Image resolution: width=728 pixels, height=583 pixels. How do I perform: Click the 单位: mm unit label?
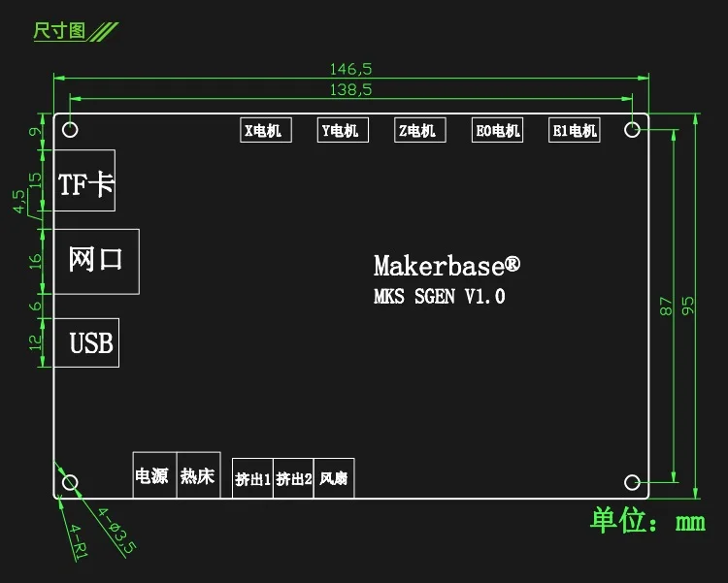coord(647,521)
